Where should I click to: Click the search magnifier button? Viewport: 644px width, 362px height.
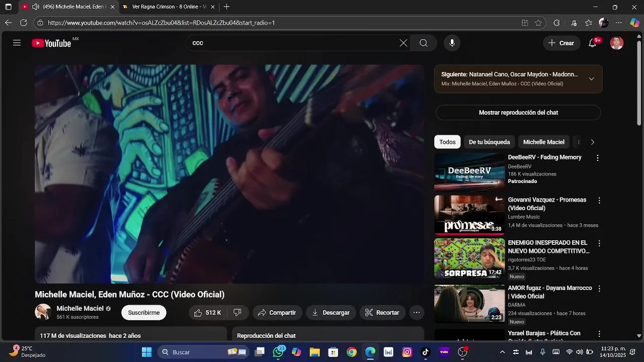click(424, 43)
